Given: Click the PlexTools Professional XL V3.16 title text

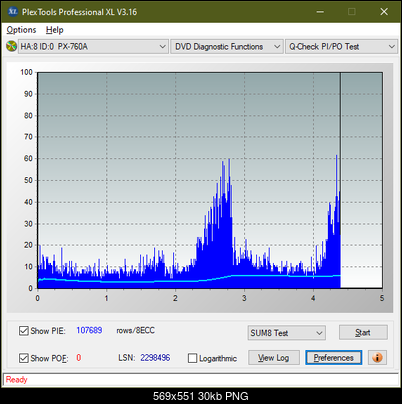Looking at the screenshot, I should (79, 12).
